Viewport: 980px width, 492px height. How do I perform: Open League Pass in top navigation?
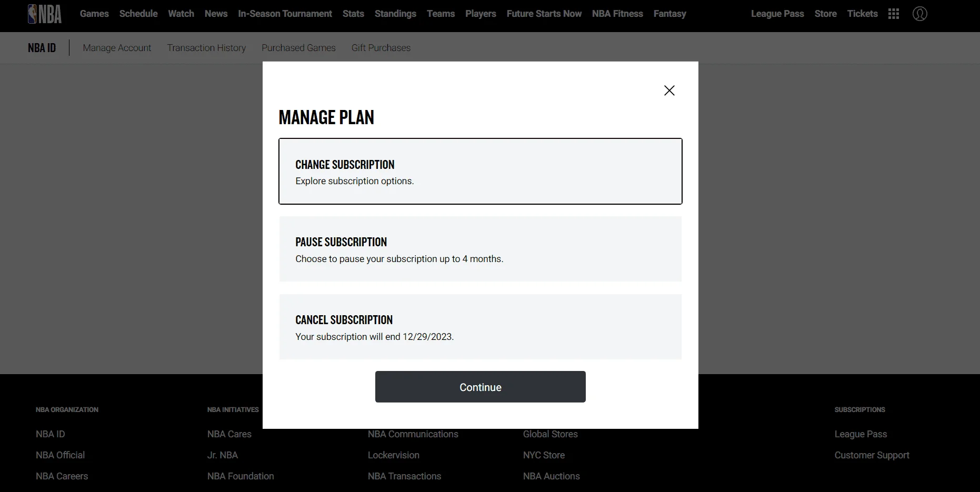point(777,14)
